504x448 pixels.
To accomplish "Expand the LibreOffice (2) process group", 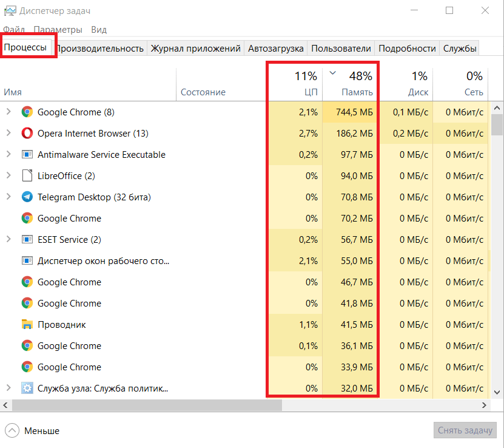I will tap(8, 175).
